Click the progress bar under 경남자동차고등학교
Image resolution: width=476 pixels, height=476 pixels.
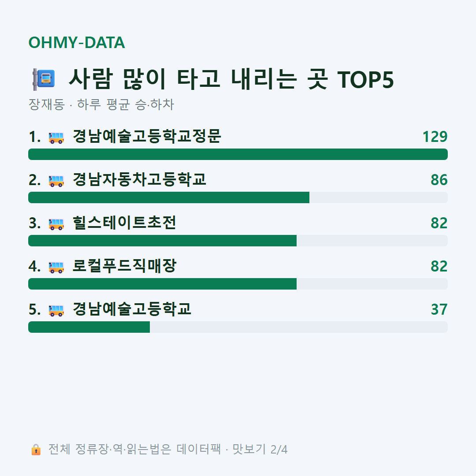coord(238,197)
